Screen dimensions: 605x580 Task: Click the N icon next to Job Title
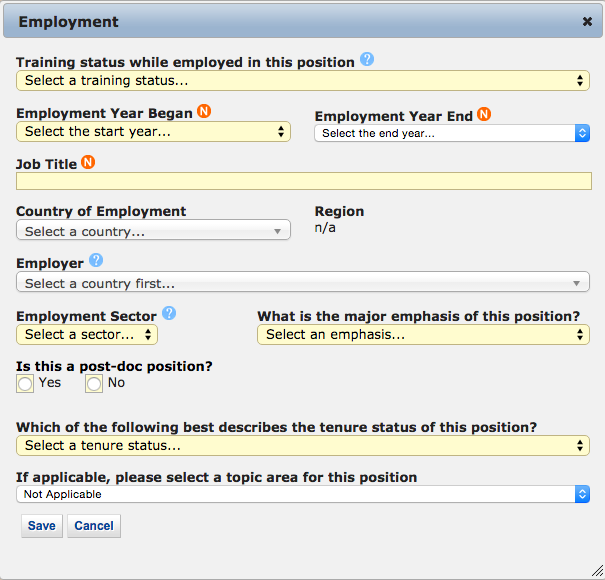pyautogui.click(x=88, y=162)
